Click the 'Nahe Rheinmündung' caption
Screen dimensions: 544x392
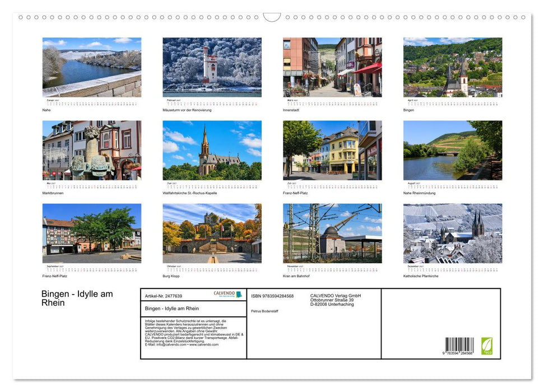coord(420,193)
